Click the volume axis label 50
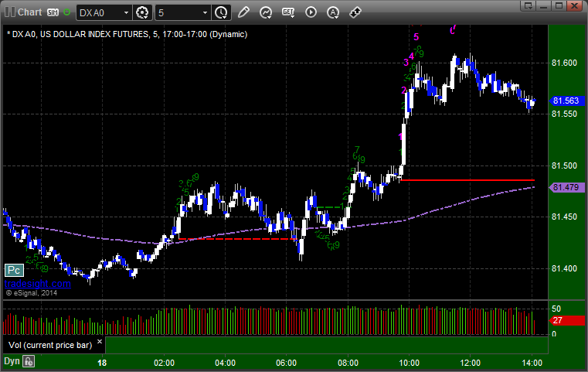The width and height of the screenshot is (588, 372). point(556,309)
